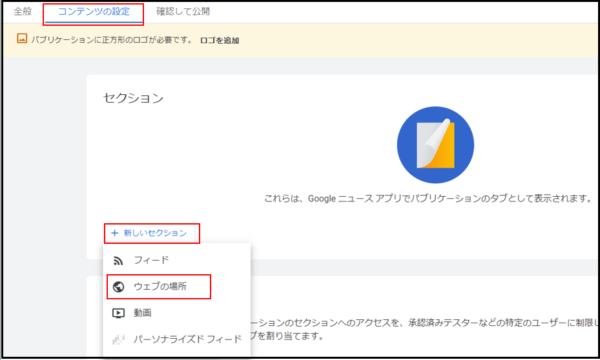600x360 pixels.
Task: Click the ロゴを追加 link
Action: (x=220, y=40)
